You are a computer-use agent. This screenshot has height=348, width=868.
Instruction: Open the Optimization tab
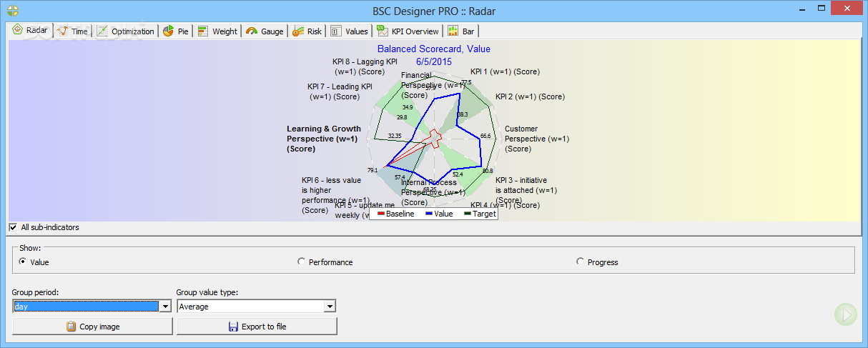tap(125, 31)
